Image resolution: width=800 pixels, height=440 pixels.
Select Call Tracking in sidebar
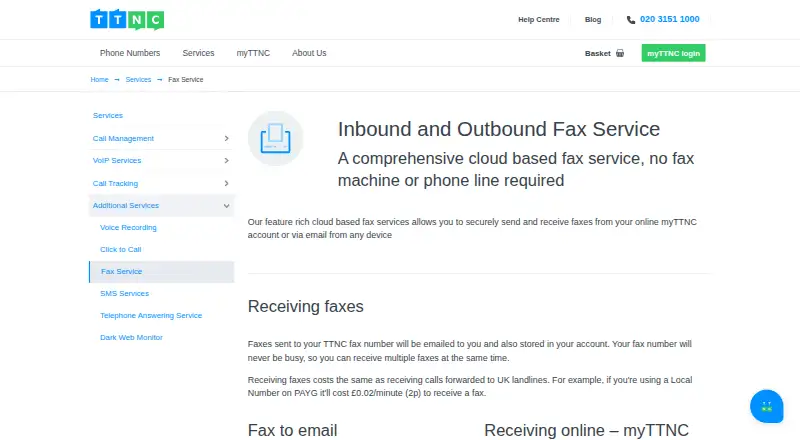(x=115, y=183)
